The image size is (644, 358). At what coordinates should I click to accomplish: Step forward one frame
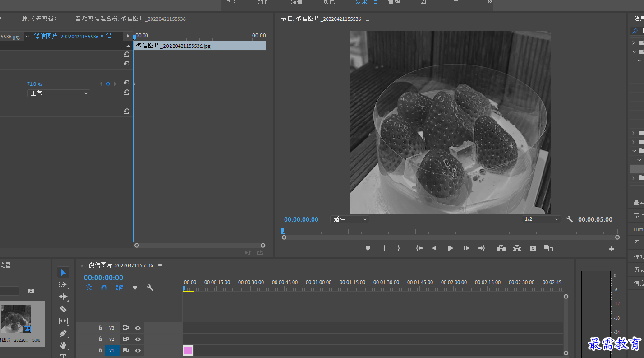[466, 248]
